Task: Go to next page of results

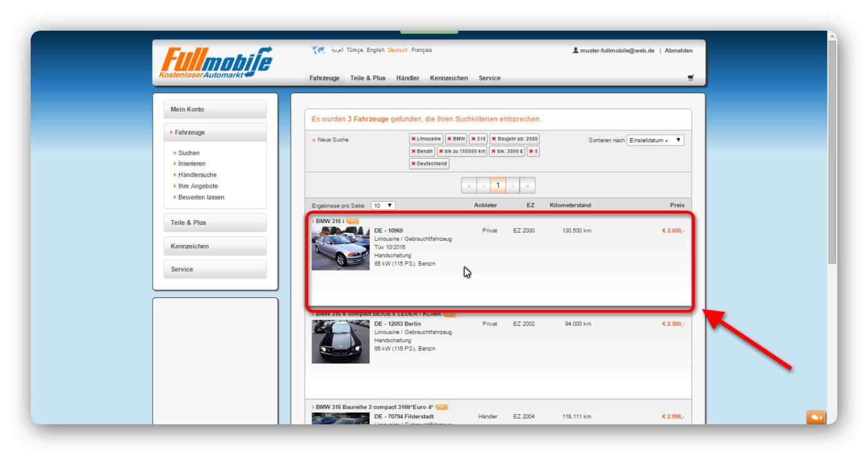Action: [513, 186]
